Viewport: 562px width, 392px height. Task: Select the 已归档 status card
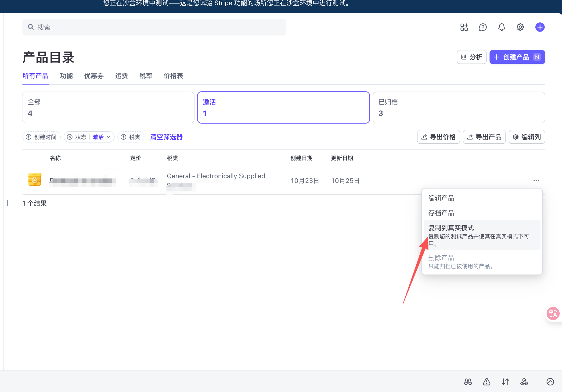458,108
